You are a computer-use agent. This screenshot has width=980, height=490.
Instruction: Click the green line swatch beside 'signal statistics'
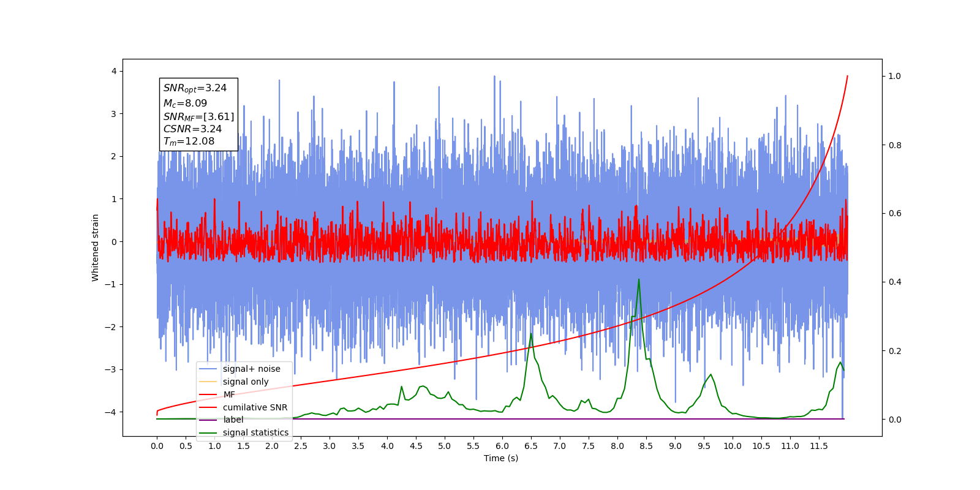click(208, 432)
